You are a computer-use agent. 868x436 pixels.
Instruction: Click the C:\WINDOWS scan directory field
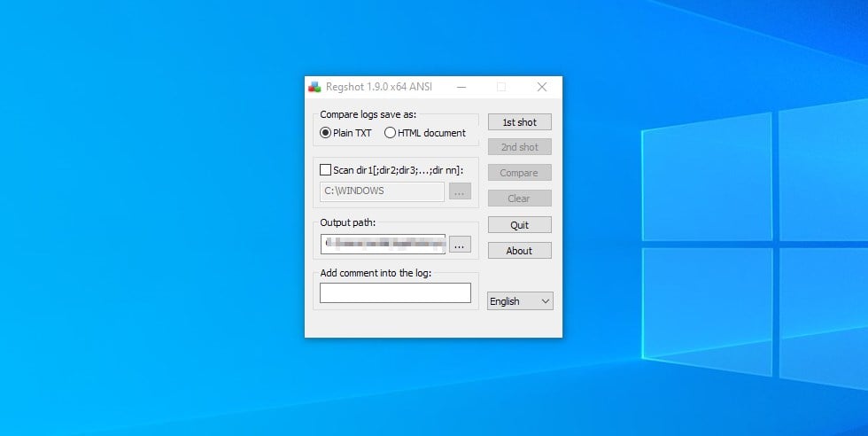click(x=382, y=191)
